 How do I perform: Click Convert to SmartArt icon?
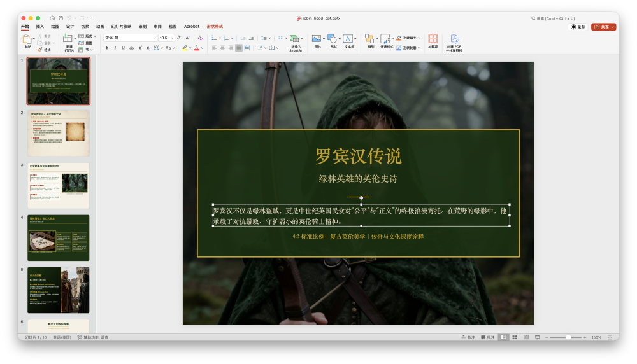(x=296, y=39)
